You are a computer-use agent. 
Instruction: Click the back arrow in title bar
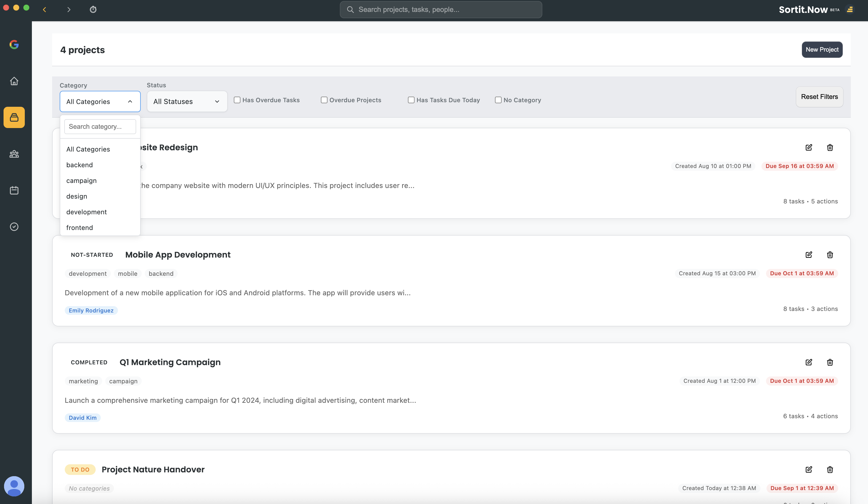click(x=45, y=10)
